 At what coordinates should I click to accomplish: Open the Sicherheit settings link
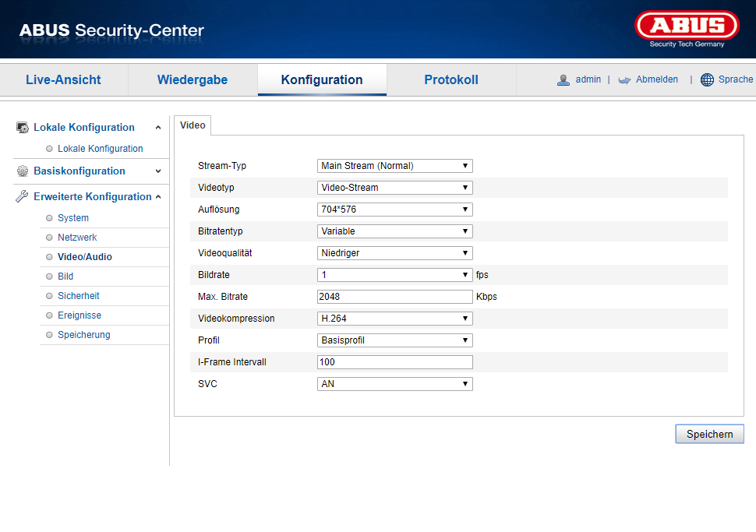click(x=78, y=296)
